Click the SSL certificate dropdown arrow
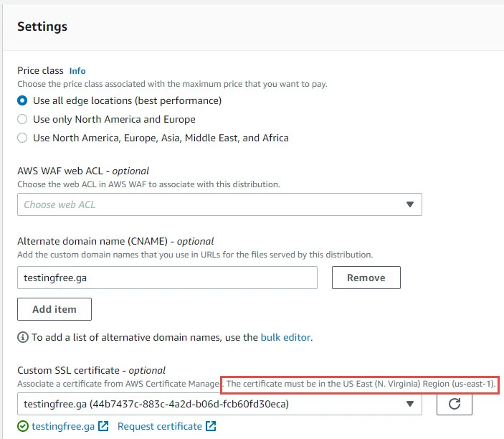 pyautogui.click(x=410, y=404)
